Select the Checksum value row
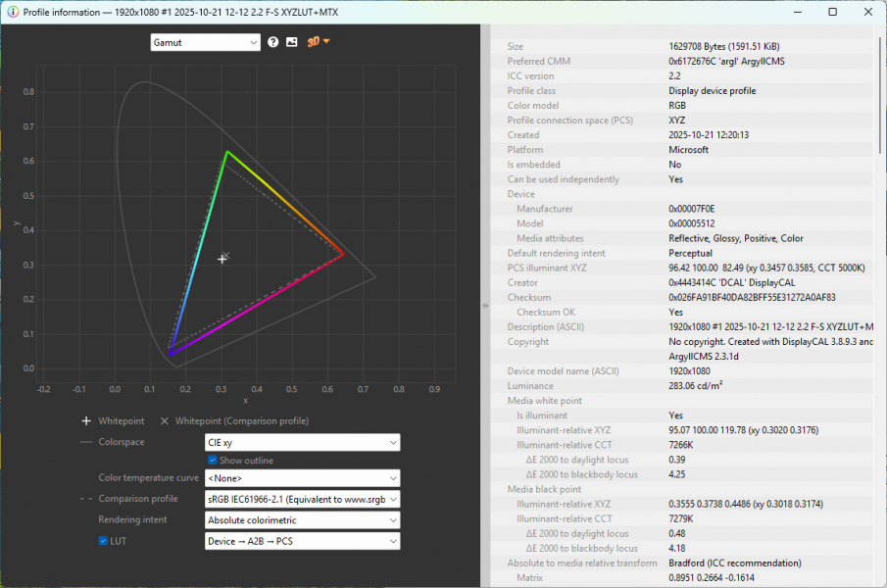The width and height of the screenshot is (887, 588). click(x=752, y=297)
